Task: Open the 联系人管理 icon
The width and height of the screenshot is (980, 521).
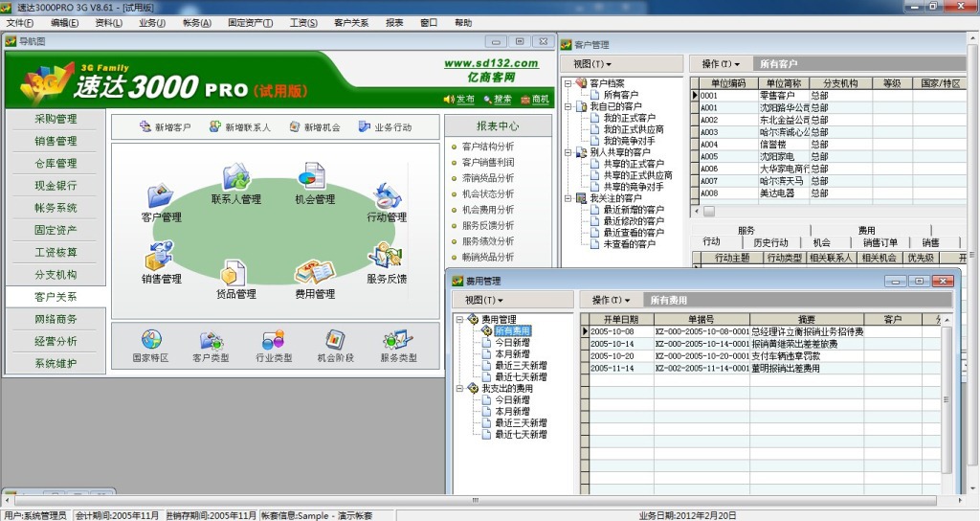Action: coord(236,176)
